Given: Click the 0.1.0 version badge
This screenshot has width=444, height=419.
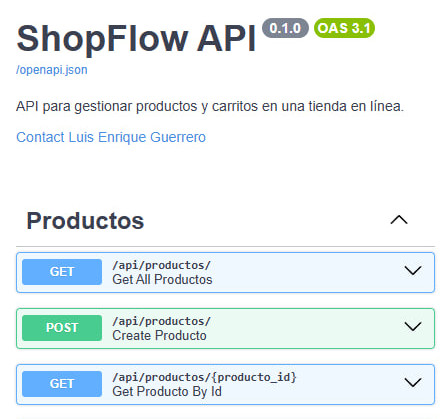Looking at the screenshot, I should click(x=285, y=28).
